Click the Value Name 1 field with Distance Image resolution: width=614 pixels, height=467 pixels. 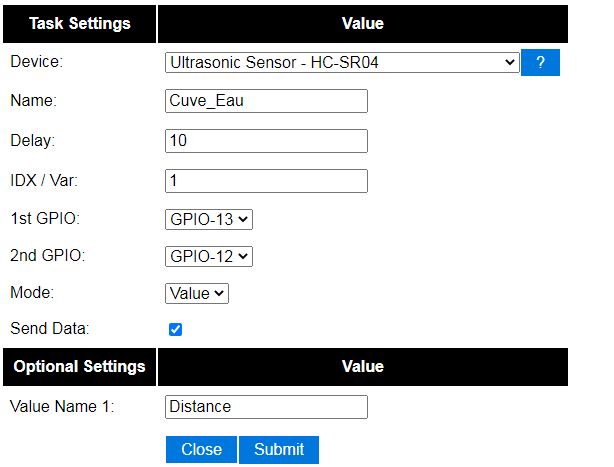(x=266, y=407)
